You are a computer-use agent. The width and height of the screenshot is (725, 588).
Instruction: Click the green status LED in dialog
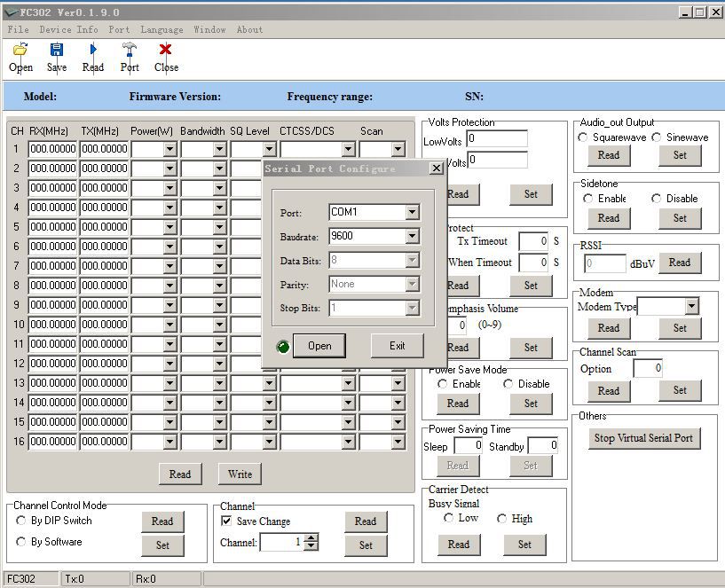pyautogui.click(x=282, y=346)
